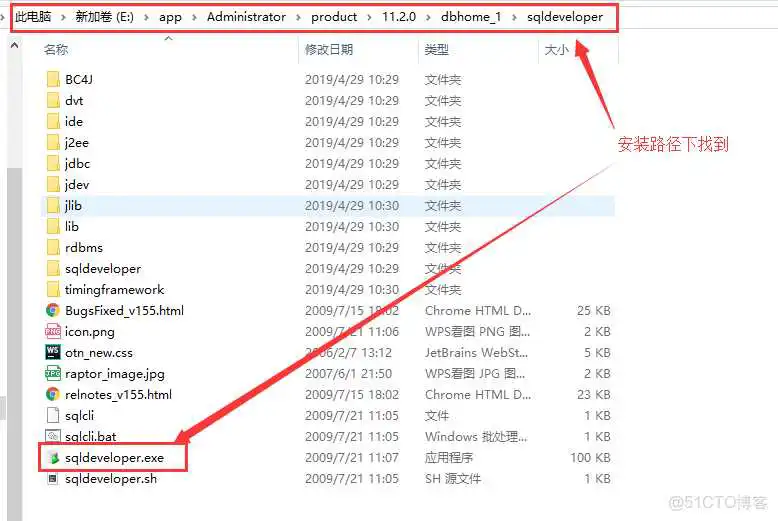Image resolution: width=778 pixels, height=521 pixels.
Task: Select the dvt folder icon
Action: [x=53, y=100]
